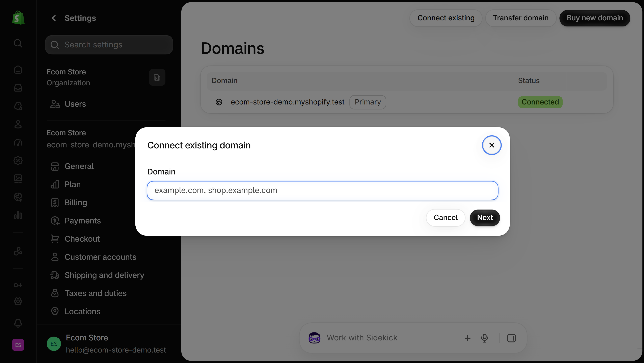The image size is (644, 363).
Task: Open the Orders inbox icon
Action: [x=18, y=88]
